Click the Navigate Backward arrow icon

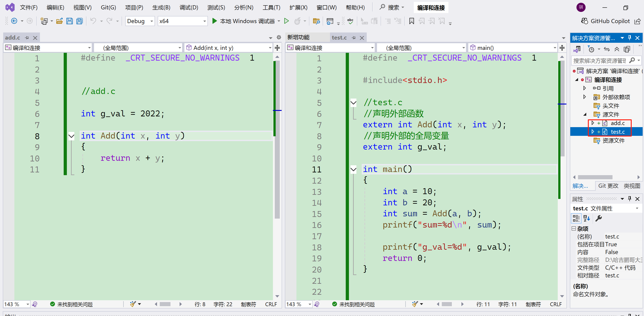coord(14,21)
